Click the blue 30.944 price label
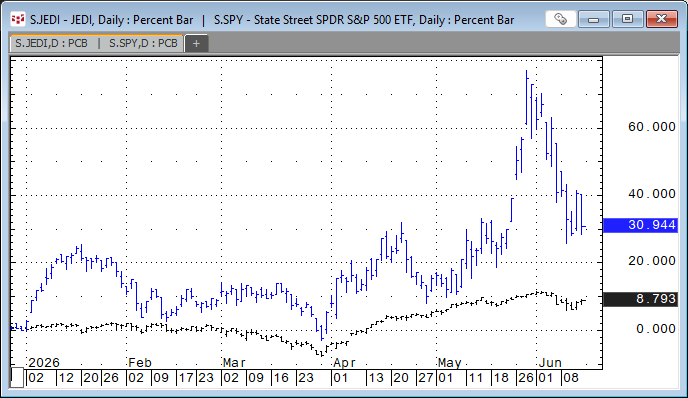This screenshot has width=688, height=398. (641, 225)
